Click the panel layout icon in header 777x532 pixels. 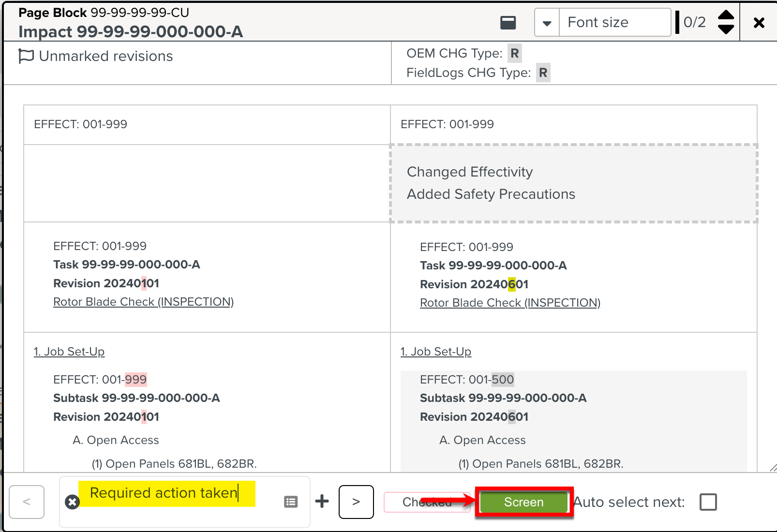point(508,23)
